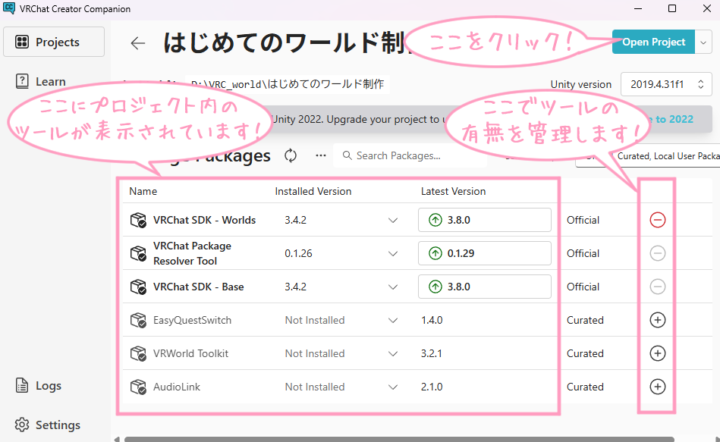Select the AudioLink package name

(x=177, y=387)
